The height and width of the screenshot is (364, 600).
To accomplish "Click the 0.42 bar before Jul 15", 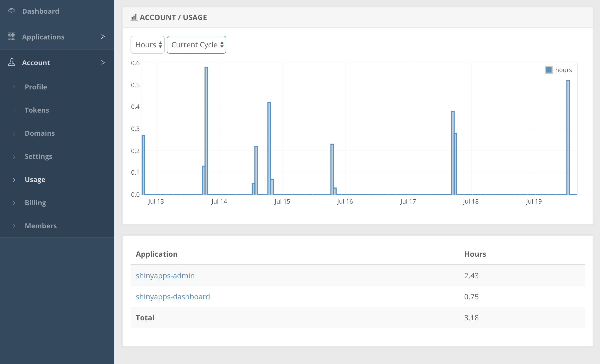I will [x=269, y=149].
